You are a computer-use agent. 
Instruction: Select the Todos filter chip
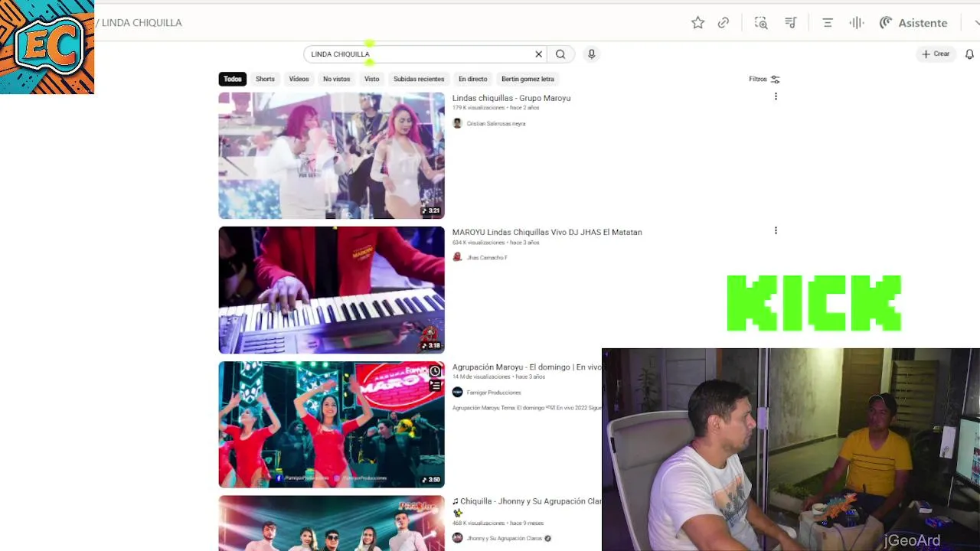[x=233, y=79]
